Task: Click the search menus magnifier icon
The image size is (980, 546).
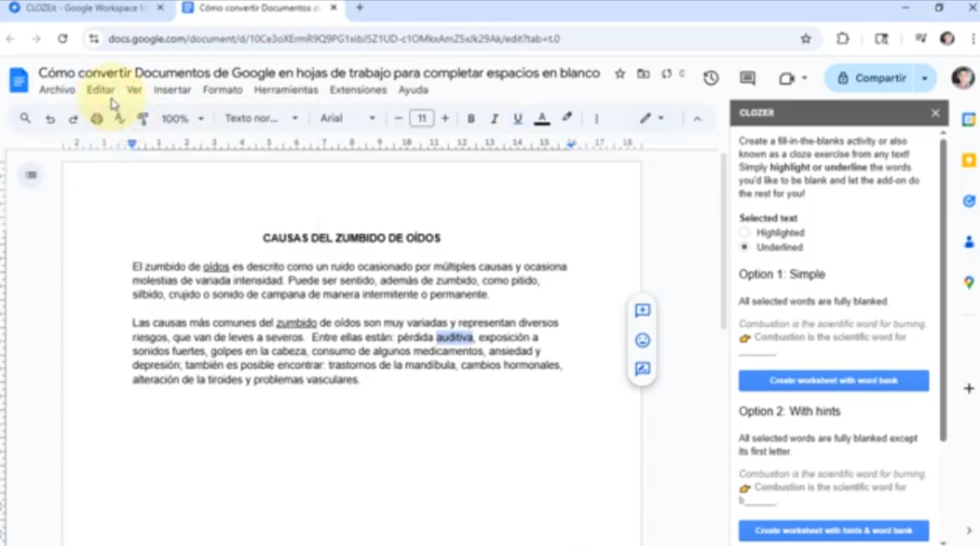Action: click(25, 118)
